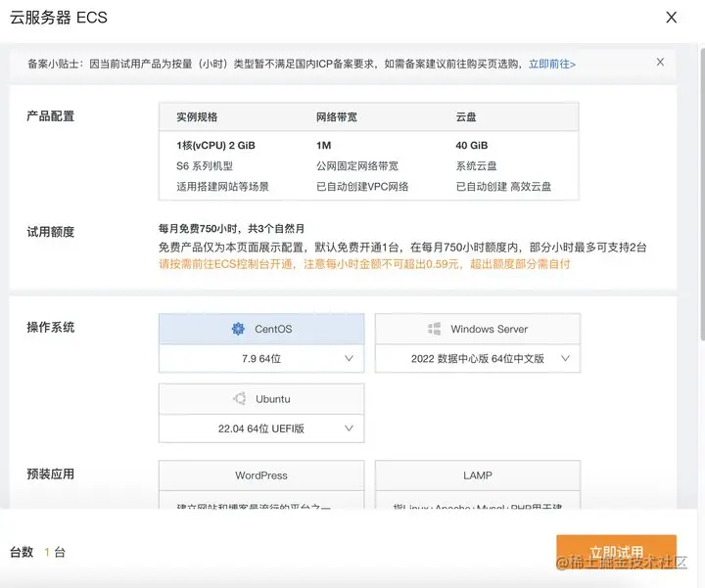
Task: Click the orange ECS控制台 warning text
Action: coord(364,264)
